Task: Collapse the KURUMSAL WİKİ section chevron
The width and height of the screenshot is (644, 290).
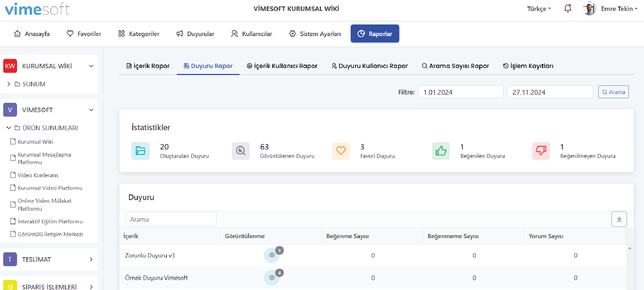Action: [91, 66]
